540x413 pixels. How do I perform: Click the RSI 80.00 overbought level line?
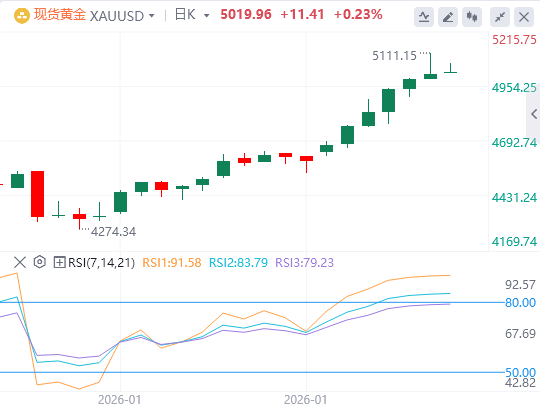251,302
